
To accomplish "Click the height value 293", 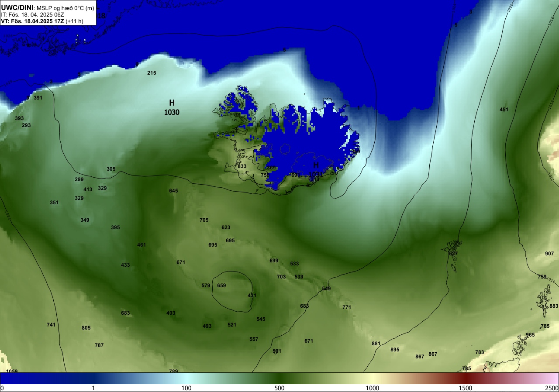I will click(26, 125).
